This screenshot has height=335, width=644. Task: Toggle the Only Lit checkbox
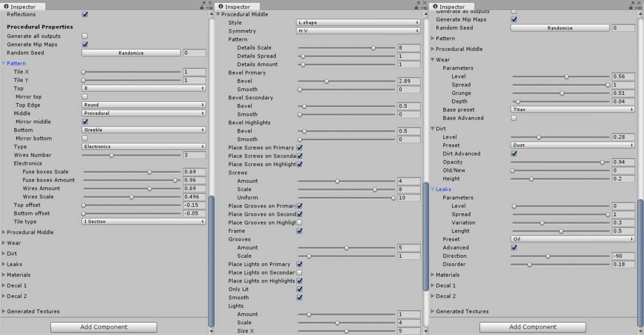click(x=299, y=289)
